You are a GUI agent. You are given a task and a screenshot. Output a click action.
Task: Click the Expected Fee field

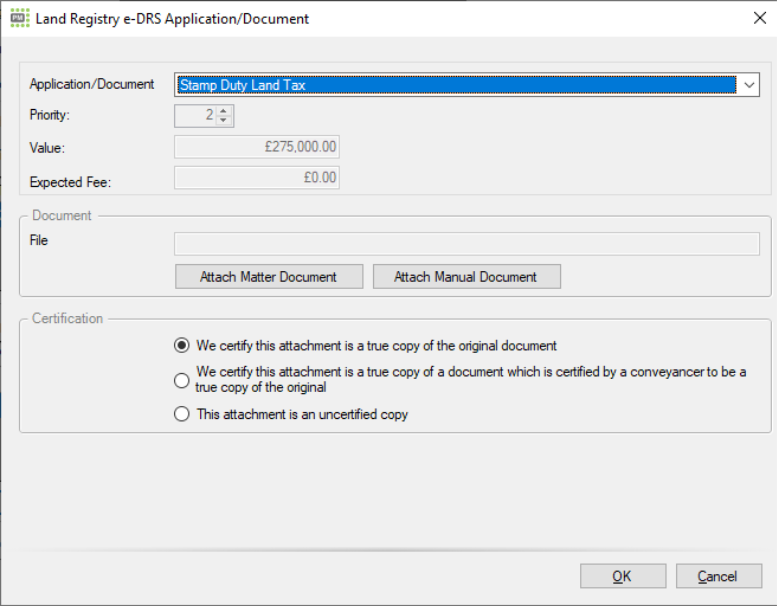click(x=257, y=177)
